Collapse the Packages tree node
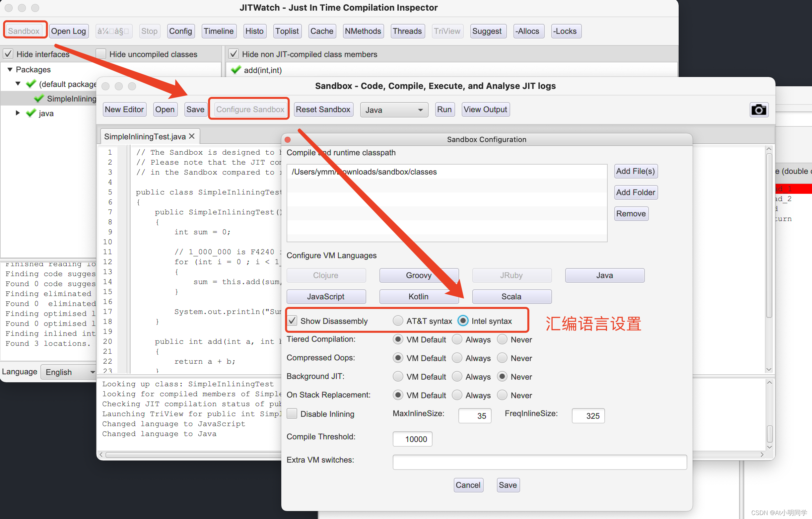This screenshot has height=519, width=812. 10,69
